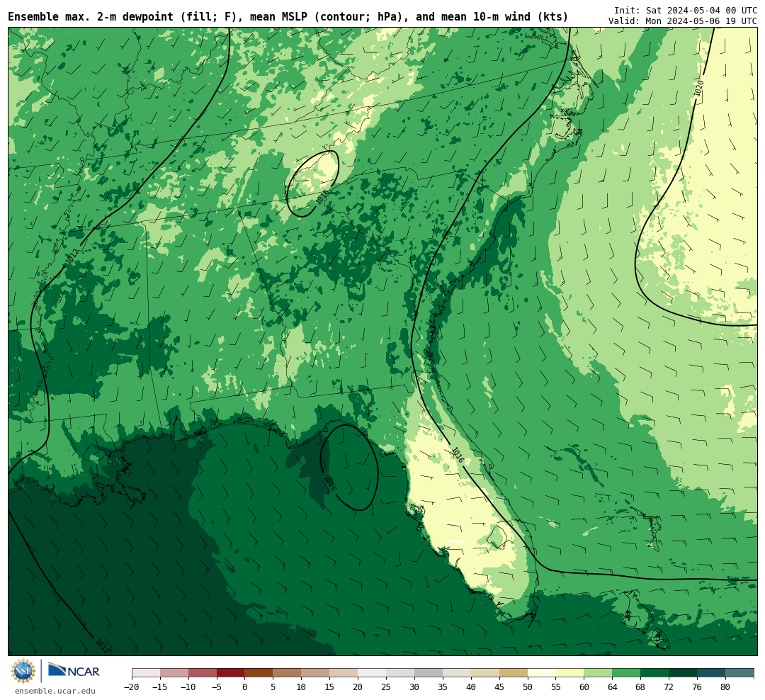Screen dimensions: 765x700
Task: Pick the pale yellow swatch between 55 and 60
Action: [570, 673]
